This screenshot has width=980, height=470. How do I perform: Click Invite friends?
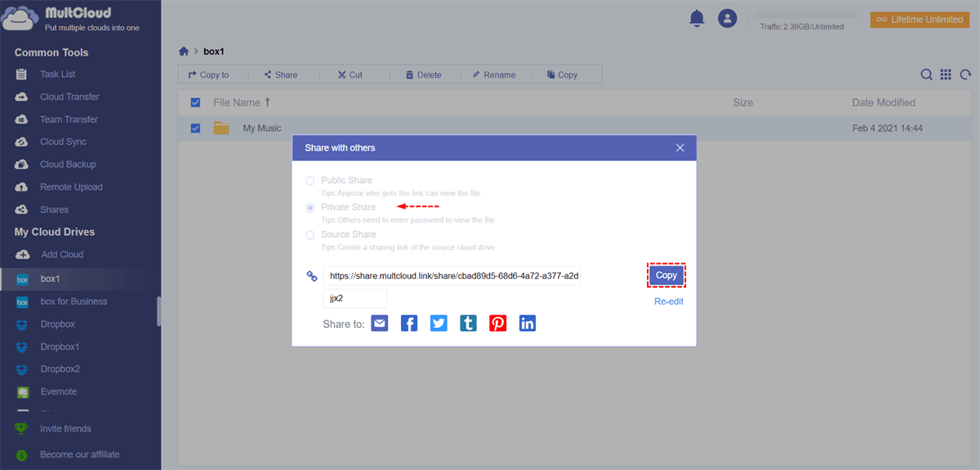(65, 428)
